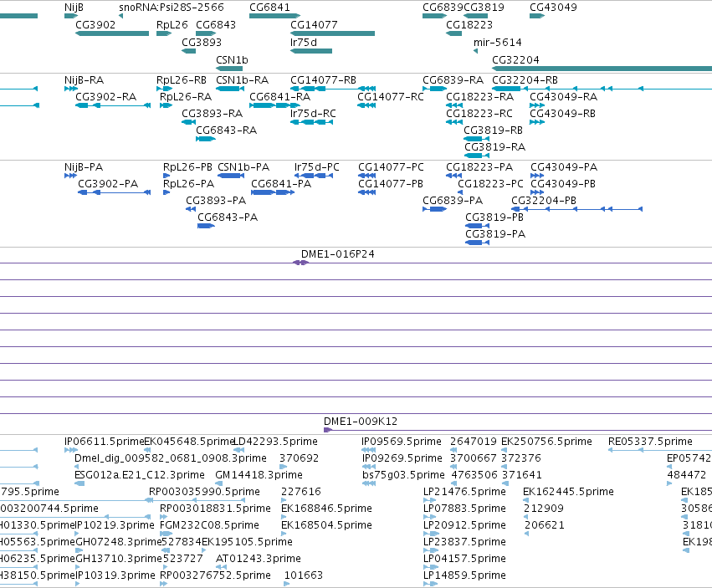Select the EK162445.5prime EST entry
This screenshot has width=712, height=588.
tap(525, 500)
